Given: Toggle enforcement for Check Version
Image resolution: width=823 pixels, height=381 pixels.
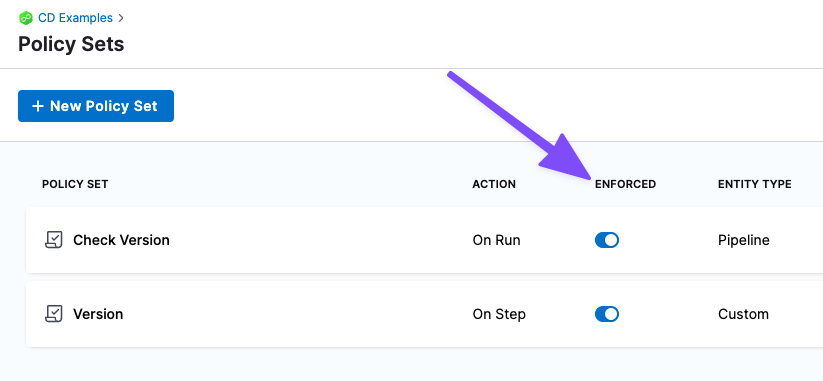Looking at the screenshot, I should click(607, 240).
